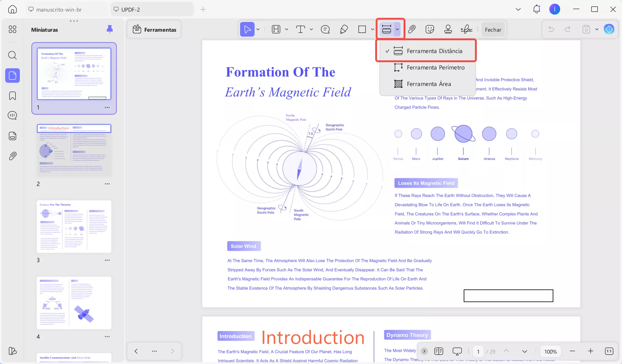The height and width of the screenshot is (364, 622).
Task: Select the sticker tool icon
Action: point(430,29)
